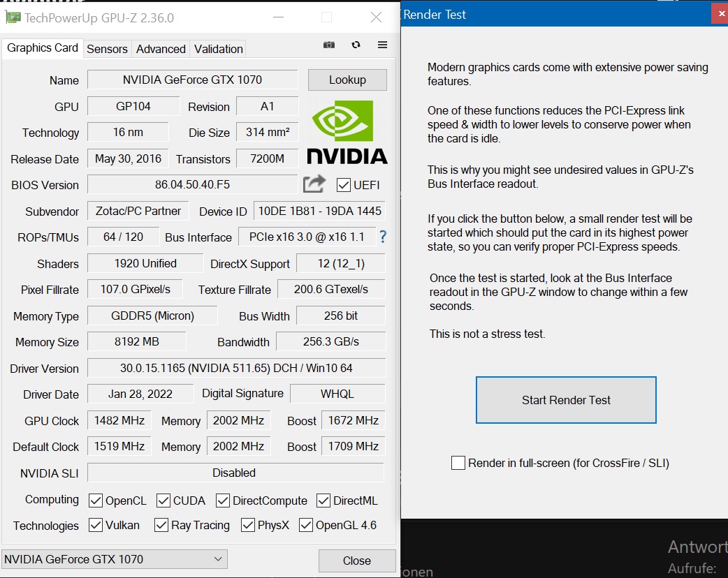
Task: Open the GPU selection dropdown
Action: click(x=115, y=559)
